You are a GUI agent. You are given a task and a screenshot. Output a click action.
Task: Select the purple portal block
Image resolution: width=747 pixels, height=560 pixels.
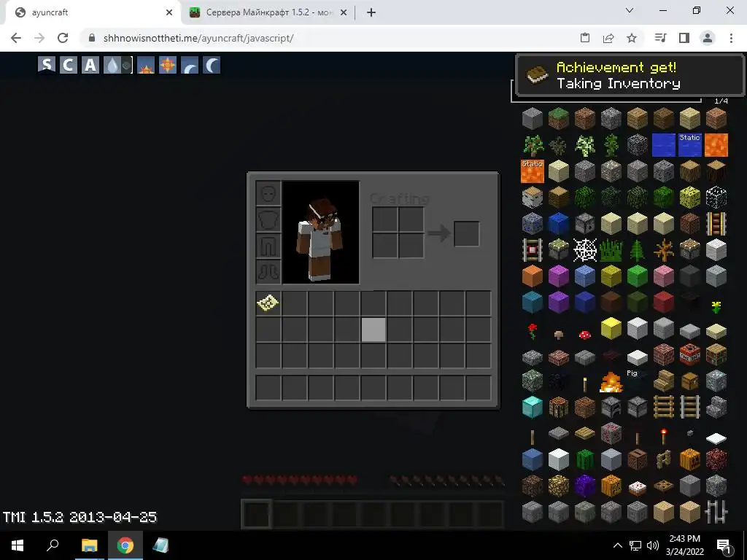coord(584,485)
